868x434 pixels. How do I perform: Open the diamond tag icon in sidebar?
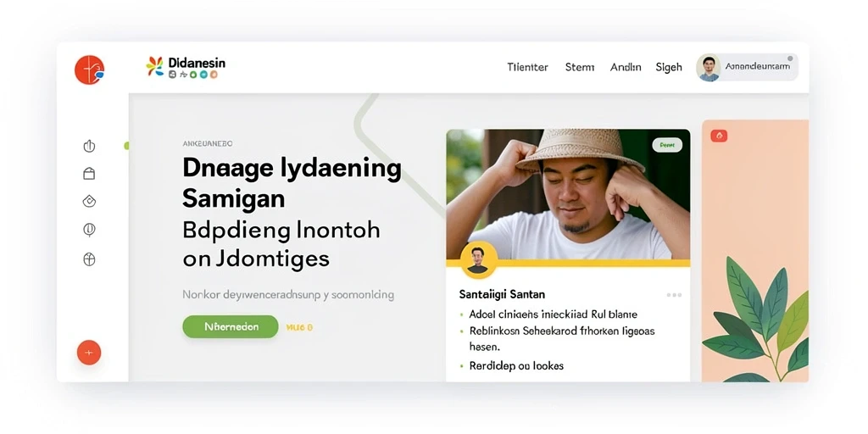pyautogui.click(x=89, y=202)
